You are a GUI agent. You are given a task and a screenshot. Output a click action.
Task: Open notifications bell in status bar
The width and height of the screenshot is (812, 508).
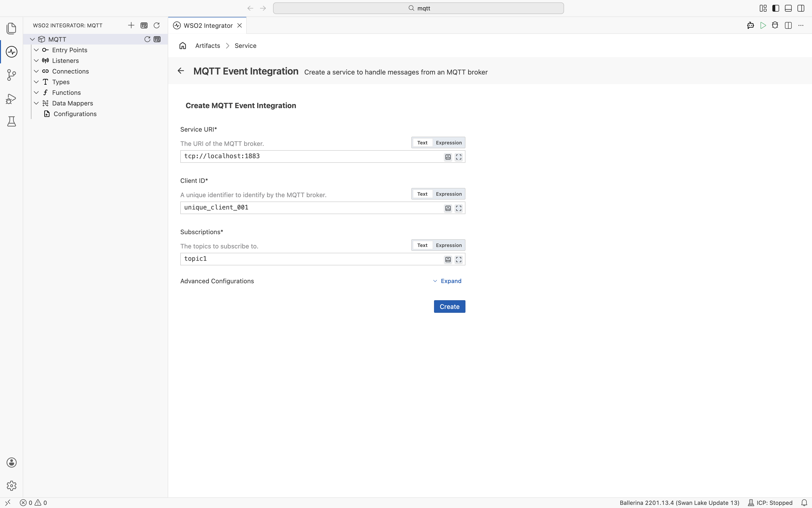pyautogui.click(x=804, y=503)
